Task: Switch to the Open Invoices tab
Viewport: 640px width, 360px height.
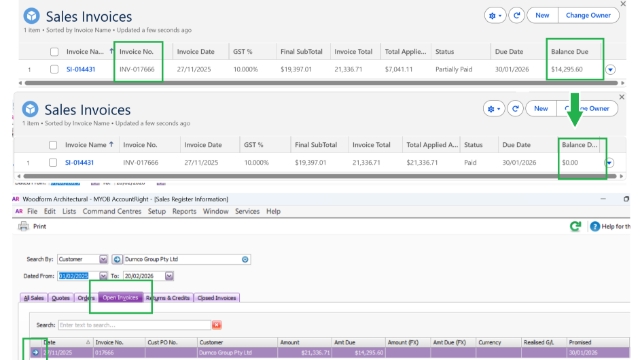Action: pyautogui.click(x=120, y=298)
